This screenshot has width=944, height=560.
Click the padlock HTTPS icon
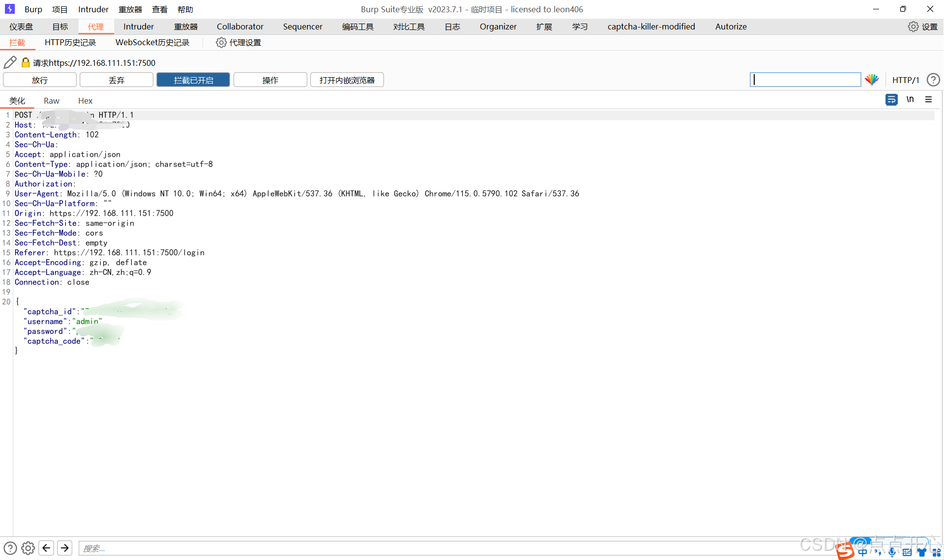tap(26, 62)
